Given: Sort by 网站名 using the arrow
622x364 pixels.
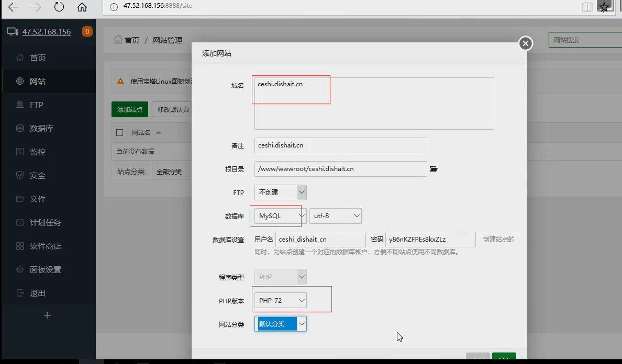Looking at the screenshot, I should pyautogui.click(x=158, y=132).
